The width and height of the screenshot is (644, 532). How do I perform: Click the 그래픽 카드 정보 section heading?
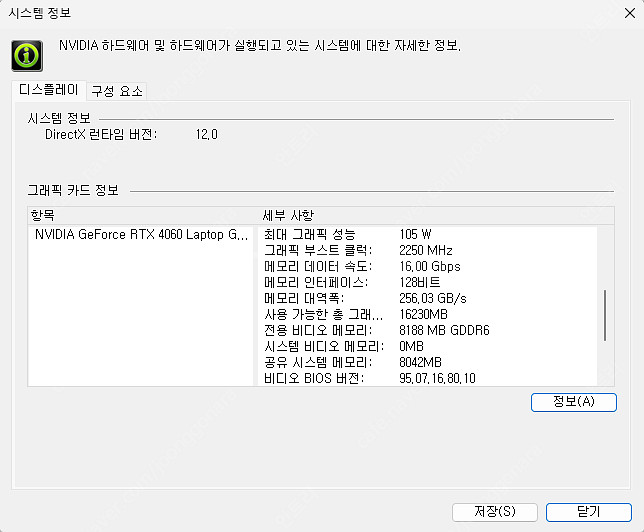pyautogui.click(x=73, y=191)
